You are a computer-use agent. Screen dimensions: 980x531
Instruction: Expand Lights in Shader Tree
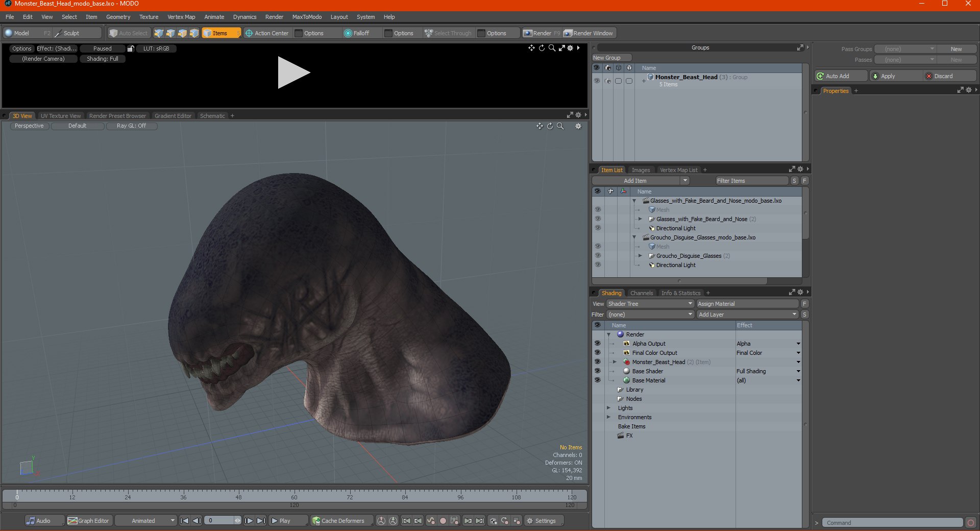[x=608, y=408]
